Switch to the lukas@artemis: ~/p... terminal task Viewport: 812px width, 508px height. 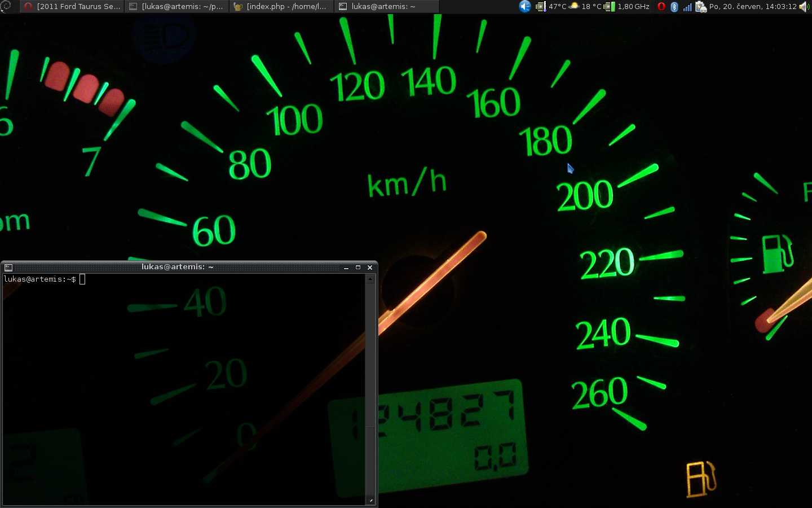pos(176,6)
